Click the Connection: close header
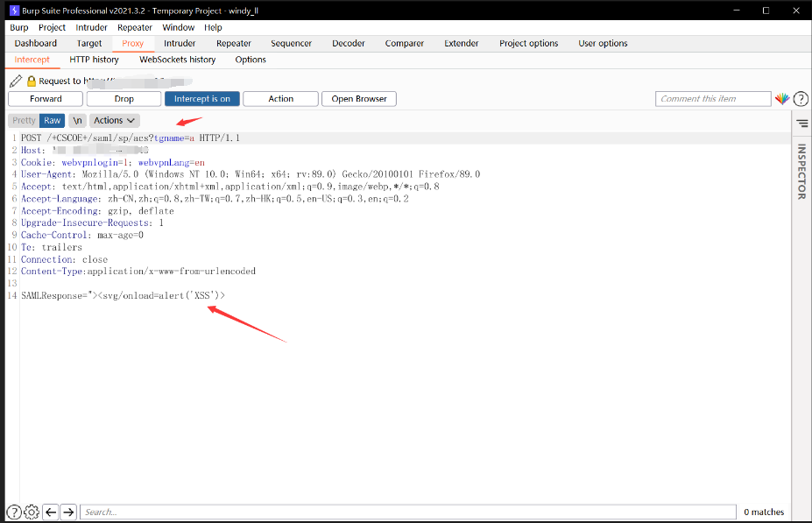812x523 pixels. (64, 259)
